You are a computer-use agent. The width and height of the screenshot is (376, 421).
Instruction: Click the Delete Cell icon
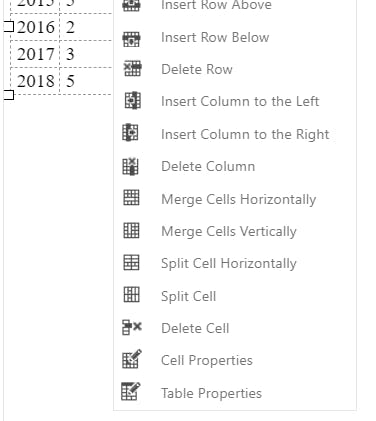coord(132,328)
